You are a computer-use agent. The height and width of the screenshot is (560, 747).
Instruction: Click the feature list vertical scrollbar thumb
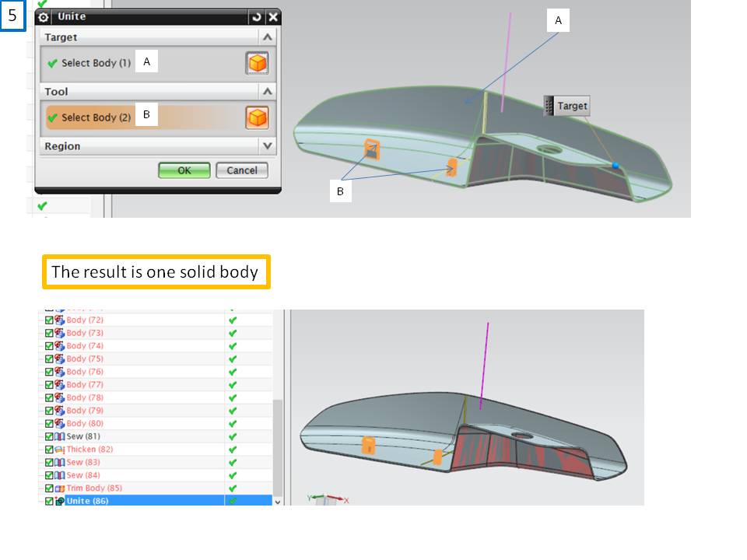[x=278, y=448]
